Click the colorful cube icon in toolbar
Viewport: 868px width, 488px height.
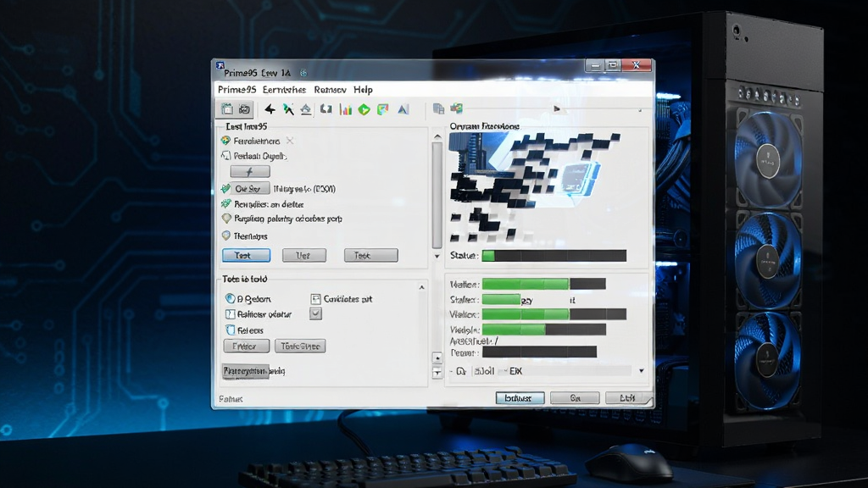457,108
